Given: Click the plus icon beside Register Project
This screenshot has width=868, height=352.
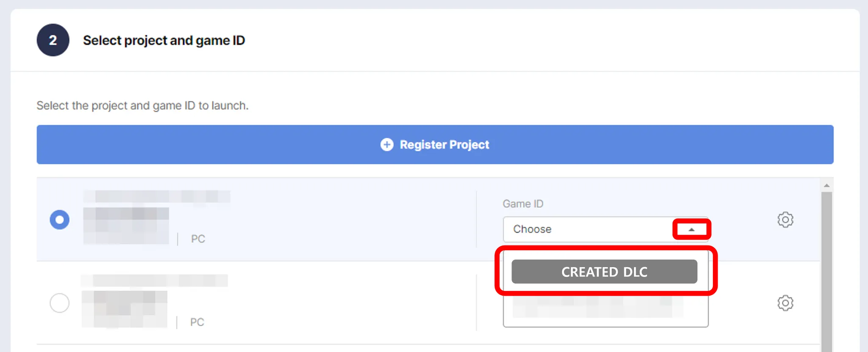Looking at the screenshot, I should pos(387,145).
